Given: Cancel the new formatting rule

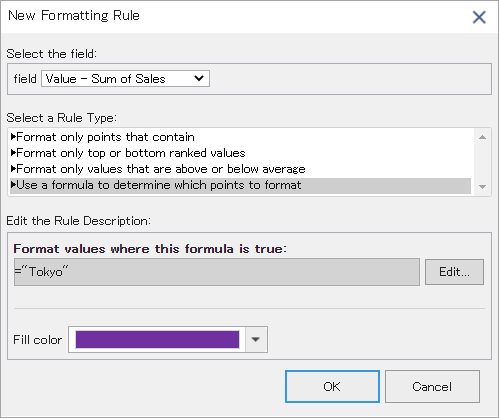Looking at the screenshot, I should [432, 387].
